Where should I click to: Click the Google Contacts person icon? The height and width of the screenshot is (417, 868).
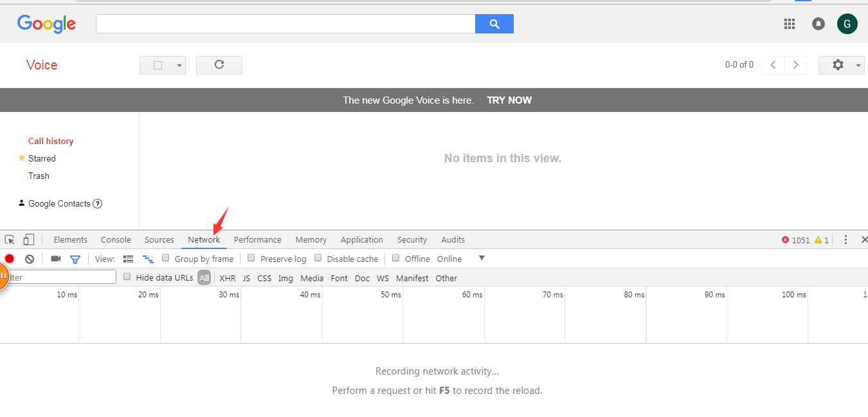click(22, 203)
